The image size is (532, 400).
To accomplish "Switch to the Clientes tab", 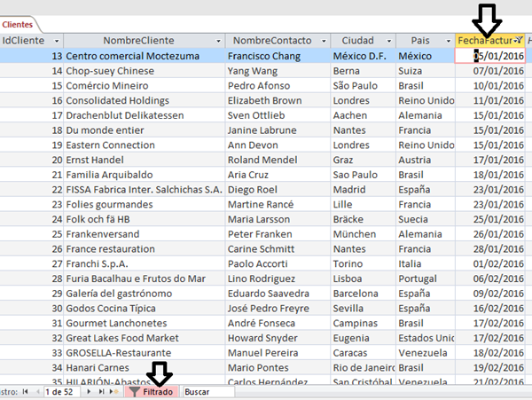I will coord(16,25).
